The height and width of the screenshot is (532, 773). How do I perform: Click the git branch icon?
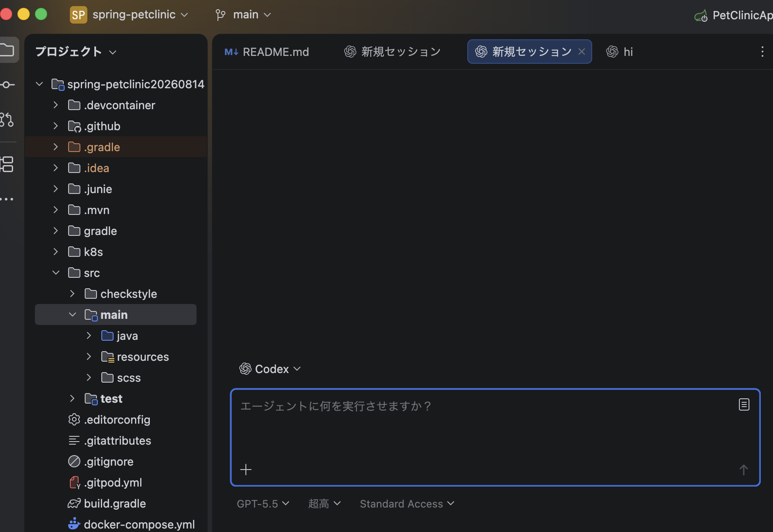(x=221, y=15)
